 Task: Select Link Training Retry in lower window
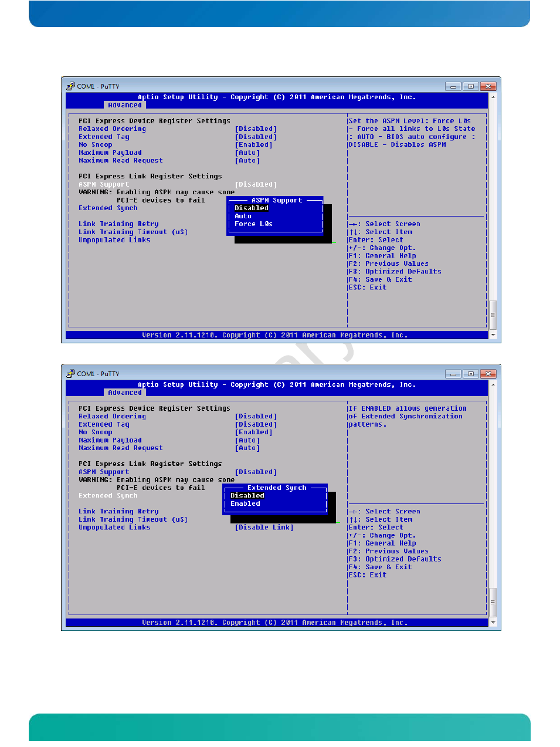(x=118, y=511)
